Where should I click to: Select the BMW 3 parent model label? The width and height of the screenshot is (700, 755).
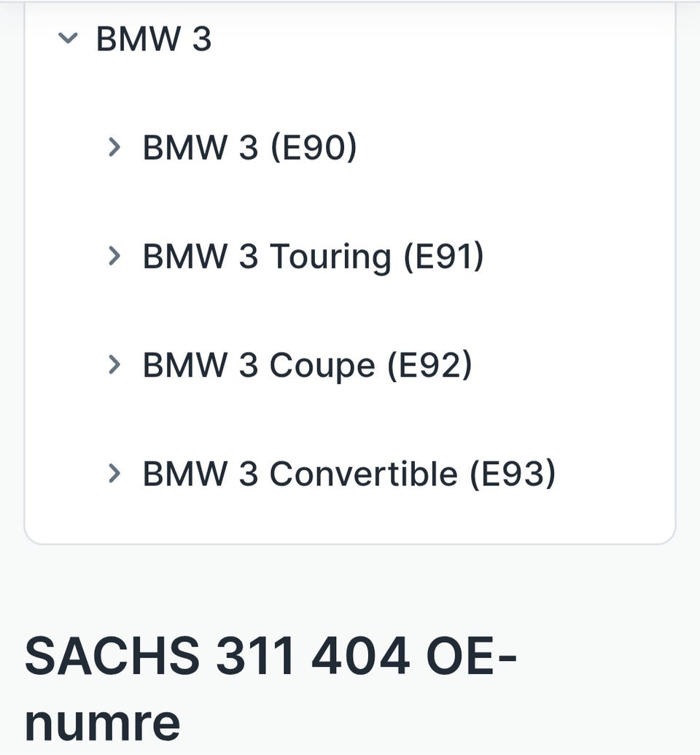[x=154, y=39]
